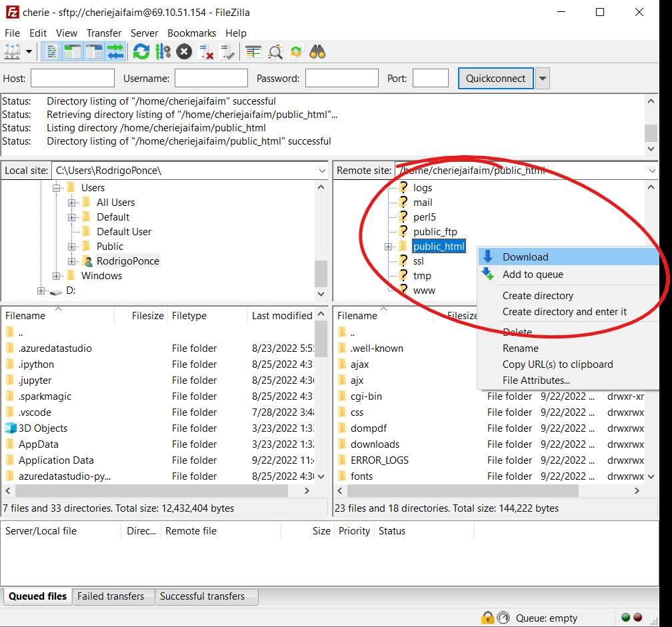Expand the public_html remote folder
This screenshot has height=627, width=672.
click(388, 247)
